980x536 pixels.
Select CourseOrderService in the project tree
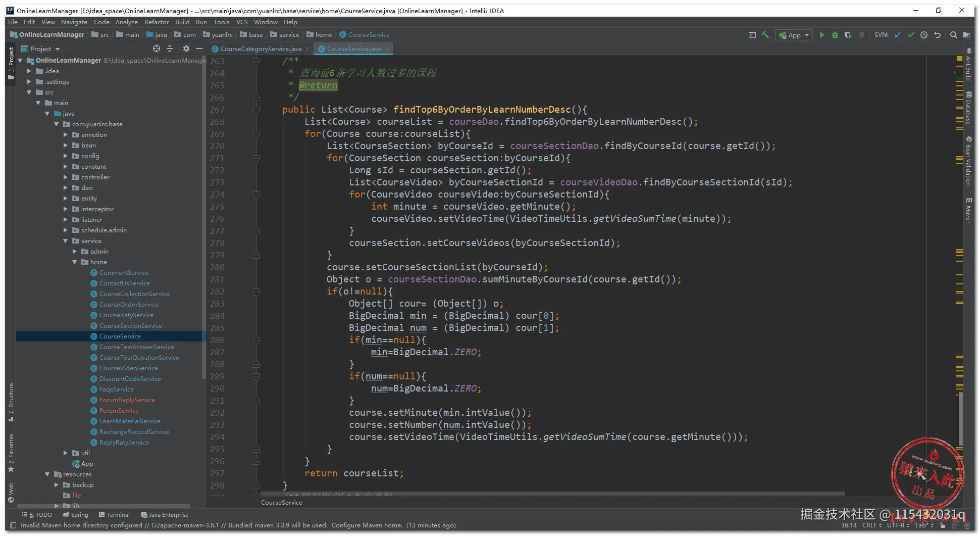129,305
